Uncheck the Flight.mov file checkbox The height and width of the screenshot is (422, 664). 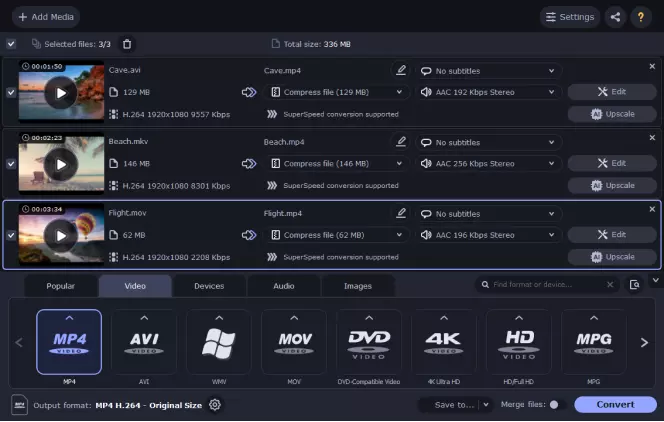(x=11, y=235)
